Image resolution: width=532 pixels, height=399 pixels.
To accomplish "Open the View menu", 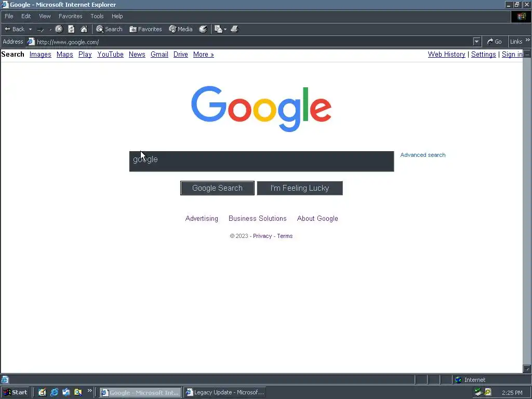I will (x=45, y=16).
